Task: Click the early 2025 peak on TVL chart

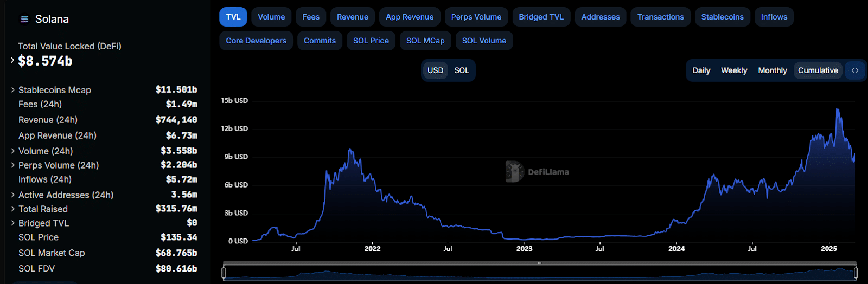Action: tap(838, 109)
